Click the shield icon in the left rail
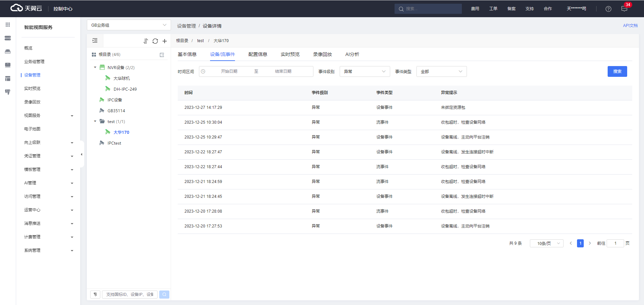644x305 pixels. pos(8,92)
